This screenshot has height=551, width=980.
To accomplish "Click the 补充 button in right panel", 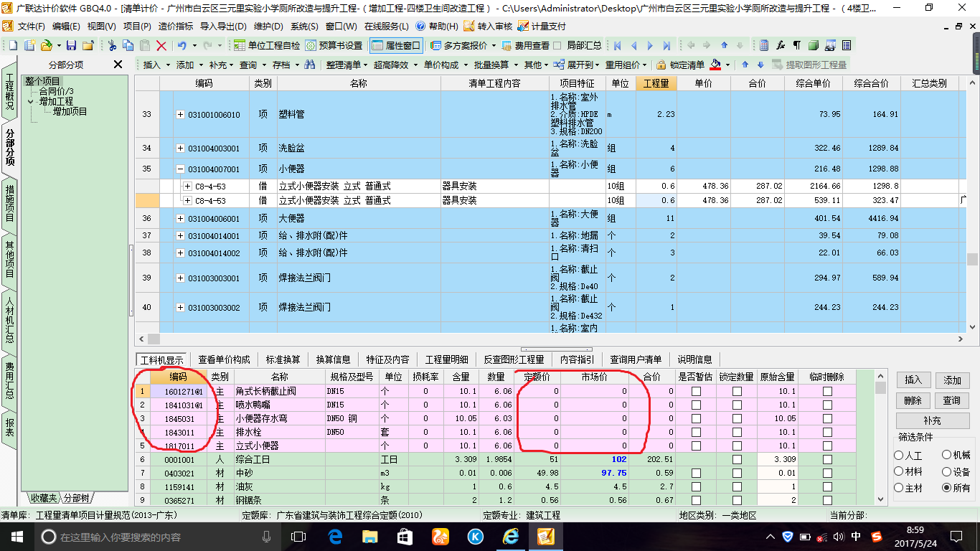I will pos(933,420).
